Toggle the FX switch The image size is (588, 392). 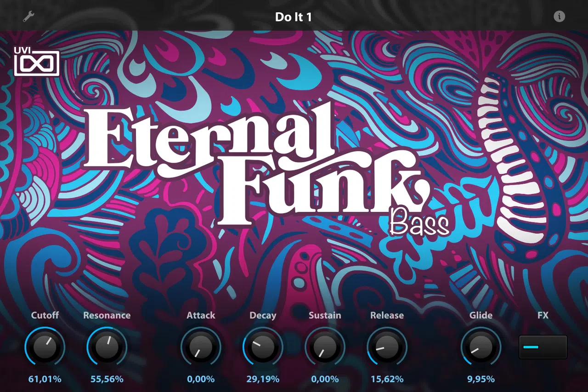[x=543, y=347]
